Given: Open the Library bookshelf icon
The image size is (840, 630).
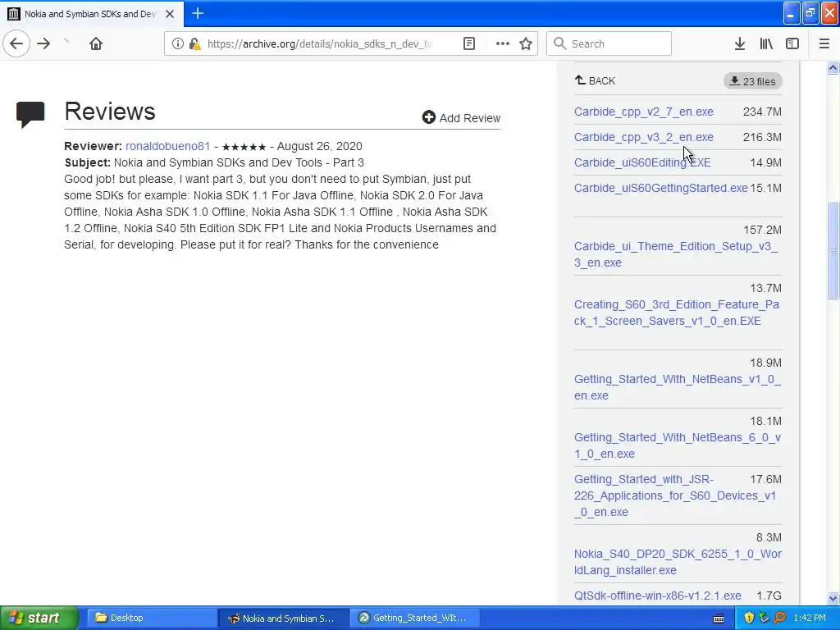Looking at the screenshot, I should tap(766, 43).
